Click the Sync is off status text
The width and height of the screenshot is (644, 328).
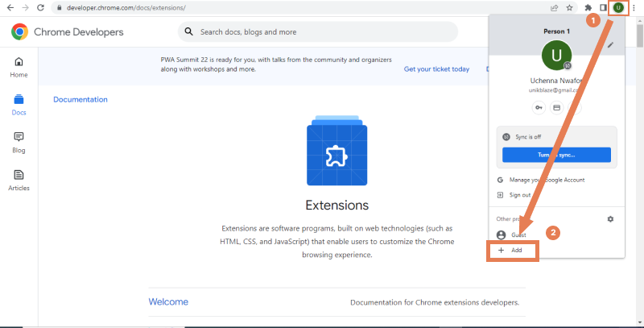[x=528, y=137]
